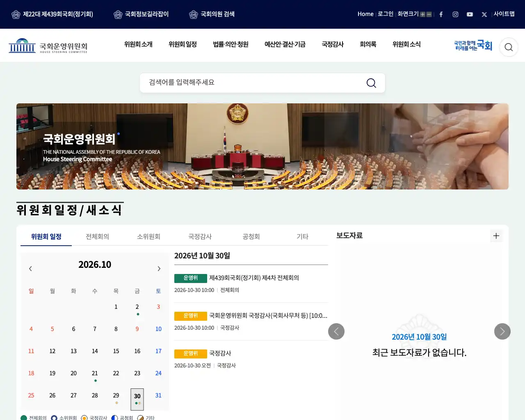Open the YouTube icon link

[x=470, y=14]
